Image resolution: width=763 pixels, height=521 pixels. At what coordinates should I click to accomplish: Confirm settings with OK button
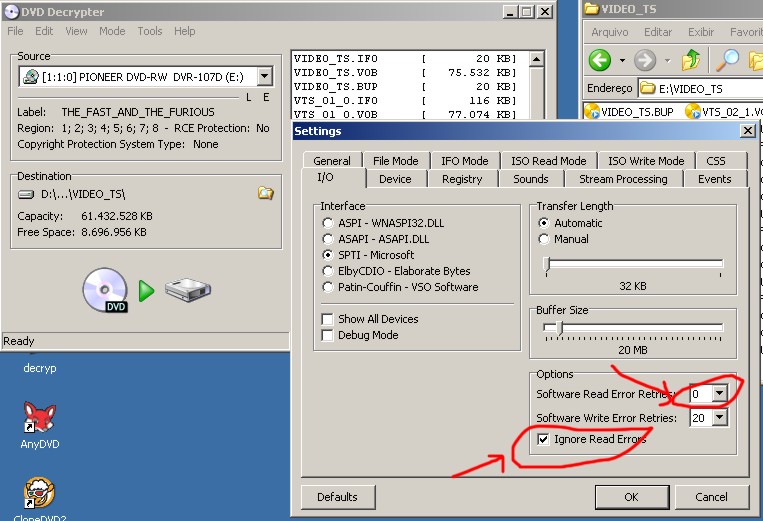click(x=631, y=497)
